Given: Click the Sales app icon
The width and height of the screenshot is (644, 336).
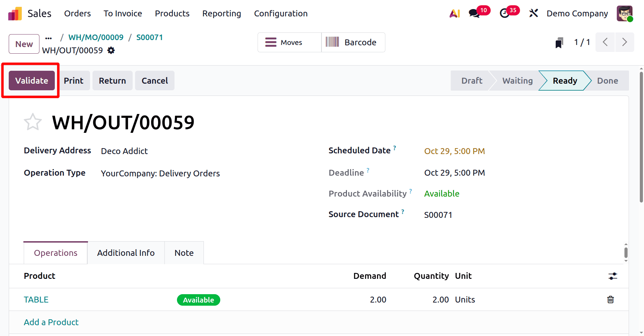Looking at the screenshot, I should (x=14, y=13).
